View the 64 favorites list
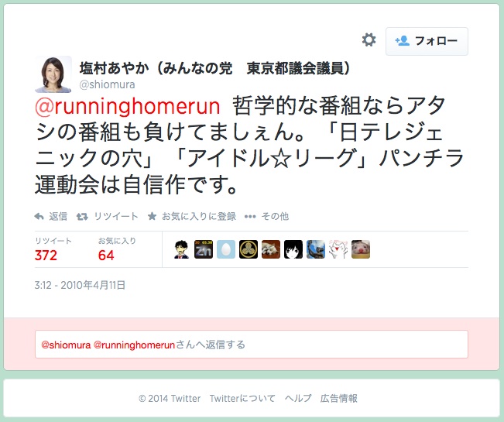Screen dimensions: 504x422 106,256
